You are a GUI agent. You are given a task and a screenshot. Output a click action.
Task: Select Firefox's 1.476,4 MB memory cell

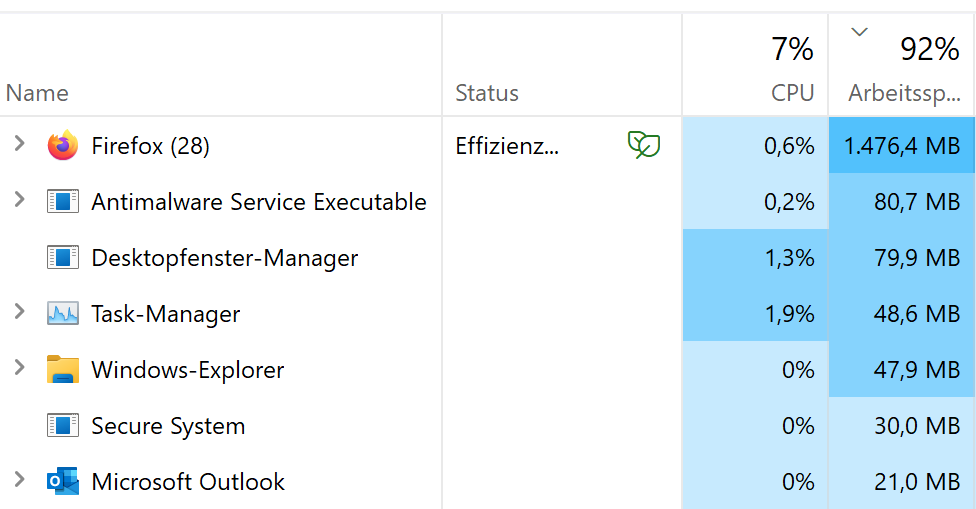pos(901,146)
